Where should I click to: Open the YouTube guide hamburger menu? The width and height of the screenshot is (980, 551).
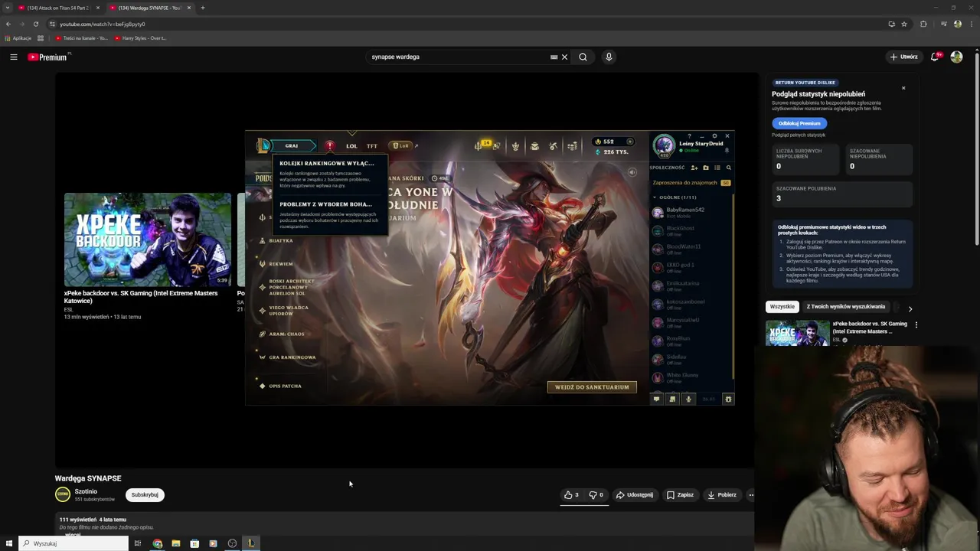tap(13, 57)
